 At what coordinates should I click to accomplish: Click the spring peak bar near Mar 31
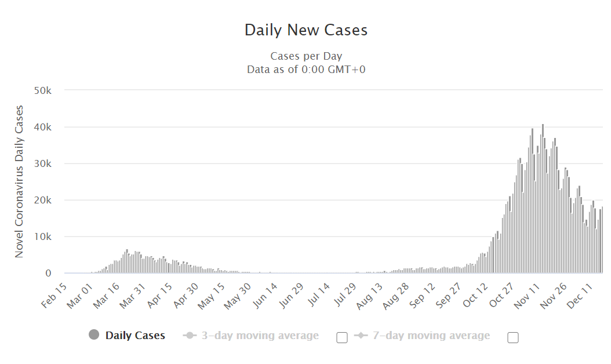[x=127, y=261]
